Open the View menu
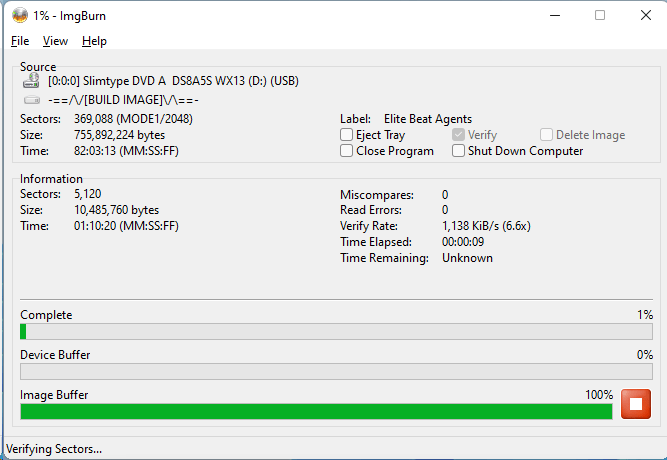 click(x=55, y=41)
